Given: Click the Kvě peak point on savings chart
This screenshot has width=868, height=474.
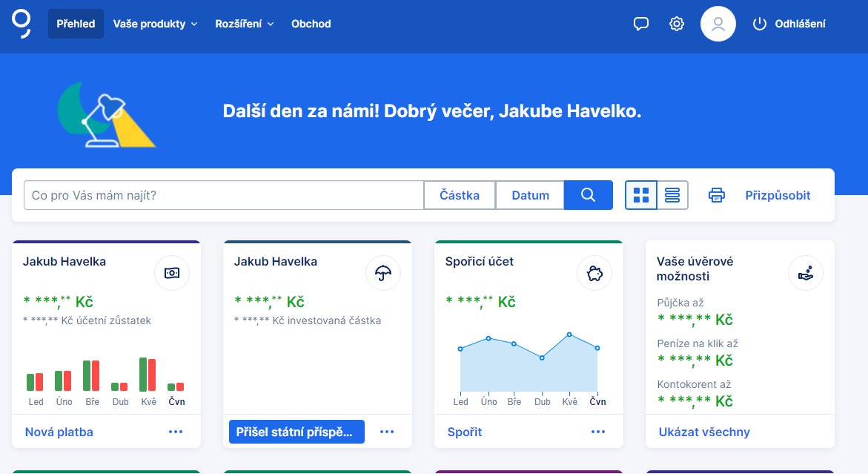Looking at the screenshot, I should coord(569,335).
